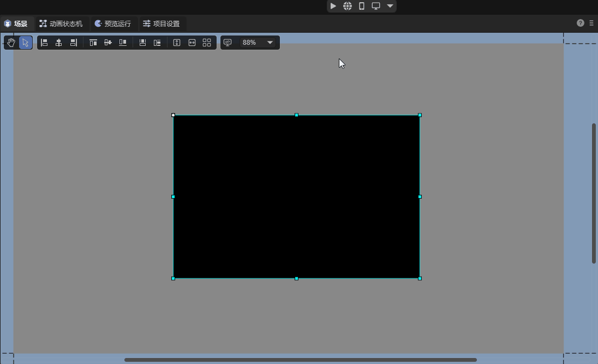Open the 项目设置 tab
The width and height of the screenshot is (598, 364).
point(162,23)
